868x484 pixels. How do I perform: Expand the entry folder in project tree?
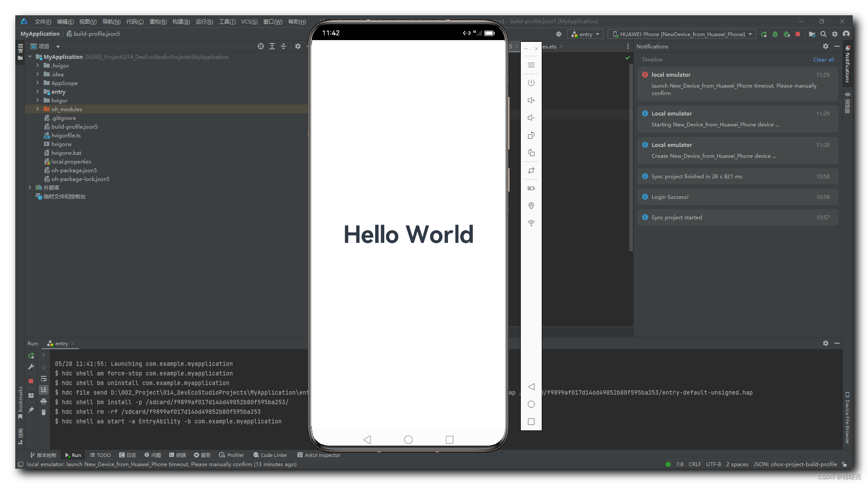[x=38, y=92]
